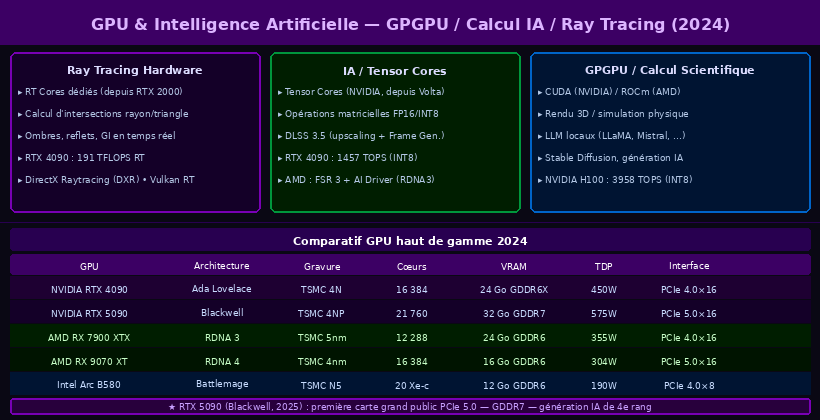Click '12 Go GDDR6' VRAM cell
The height and width of the screenshot is (420, 820).
coord(514,386)
